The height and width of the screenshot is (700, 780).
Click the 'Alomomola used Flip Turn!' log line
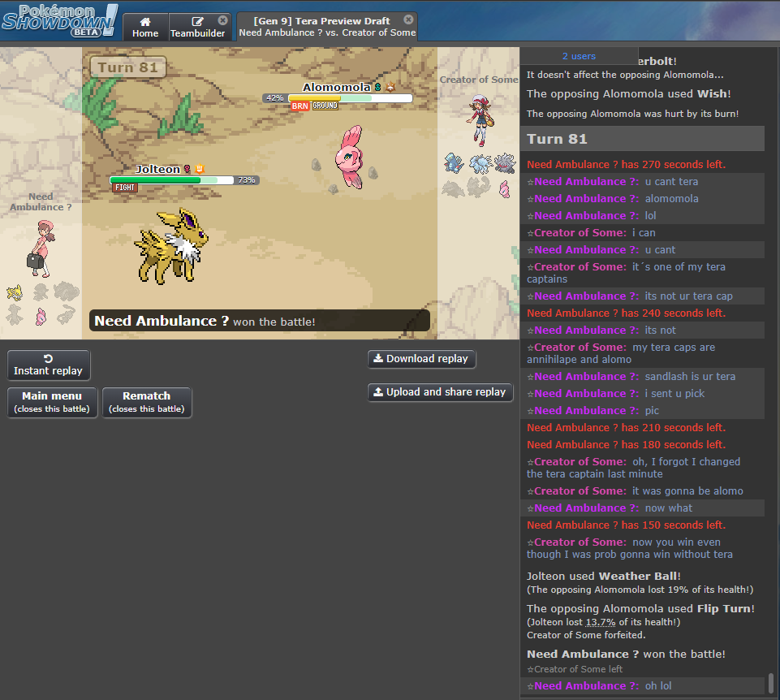click(x=640, y=608)
